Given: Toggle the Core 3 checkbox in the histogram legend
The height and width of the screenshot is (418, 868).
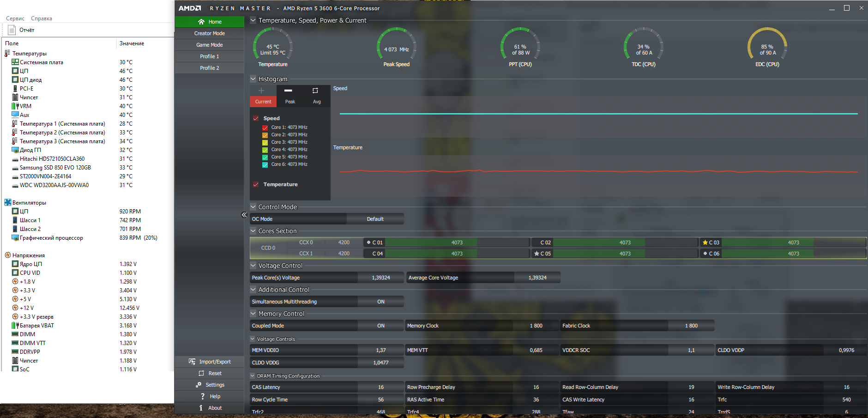Looking at the screenshot, I should [x=265, y=142].
